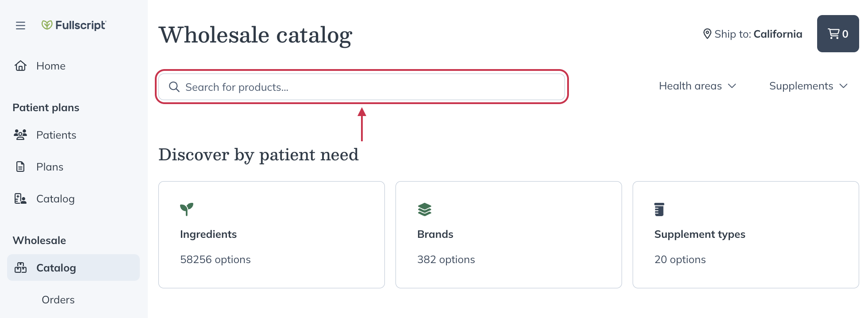Open the shopping cart

[837, 34]
